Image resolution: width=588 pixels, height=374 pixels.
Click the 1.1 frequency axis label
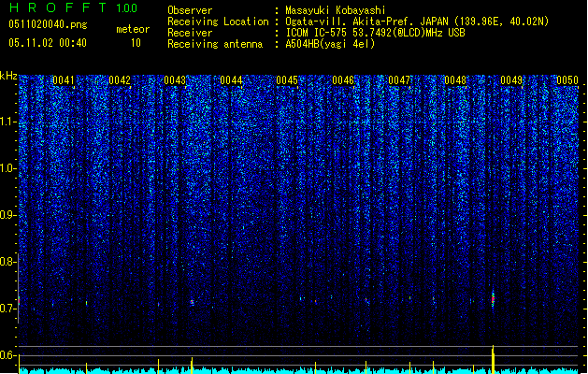[x=7, y=122]
